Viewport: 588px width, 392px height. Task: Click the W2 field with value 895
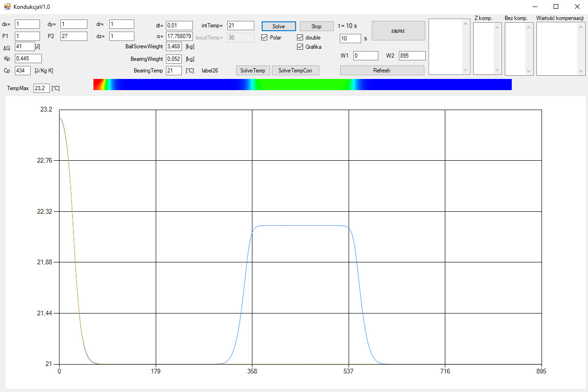tap(412, 56)
